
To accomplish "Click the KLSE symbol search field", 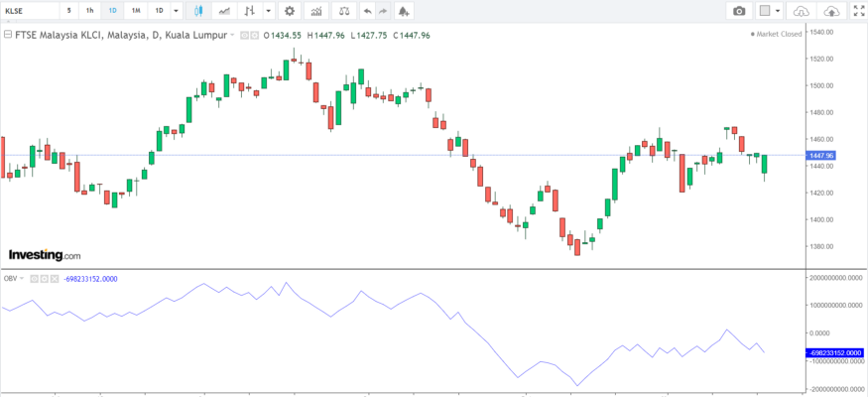I will (x=28, y=11).
